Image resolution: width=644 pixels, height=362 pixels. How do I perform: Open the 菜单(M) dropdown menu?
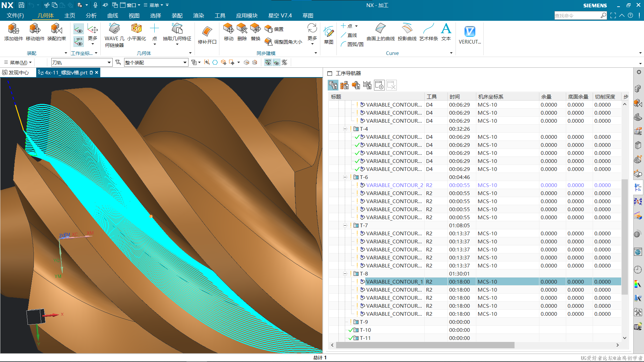click(18, 62)
